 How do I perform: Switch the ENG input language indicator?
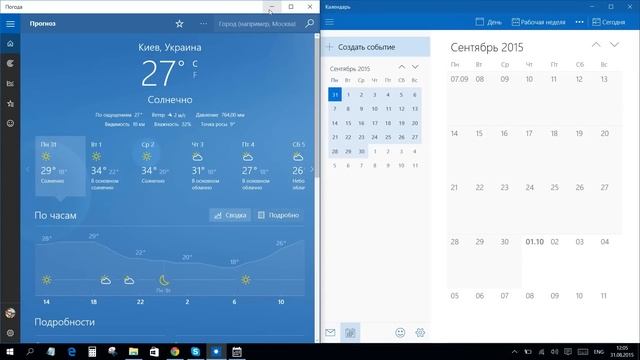(x=599, y=351)
